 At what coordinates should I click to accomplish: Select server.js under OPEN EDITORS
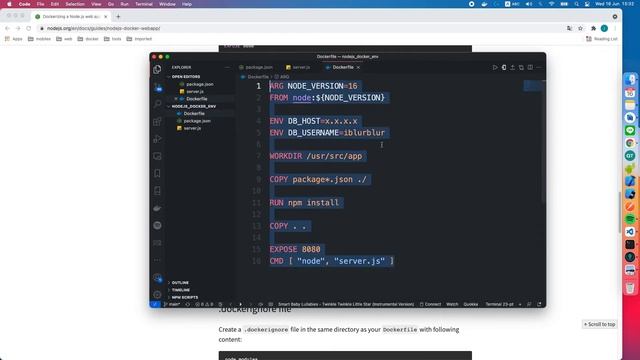[195, 91]
